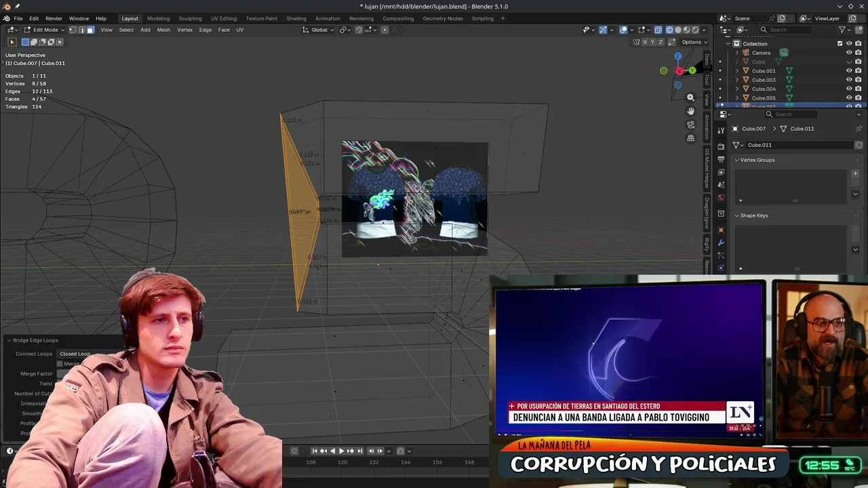Viewport: 868px width, 488px height.
Task: Expand Camera in the outliner
Action: (x=737, y=53)
